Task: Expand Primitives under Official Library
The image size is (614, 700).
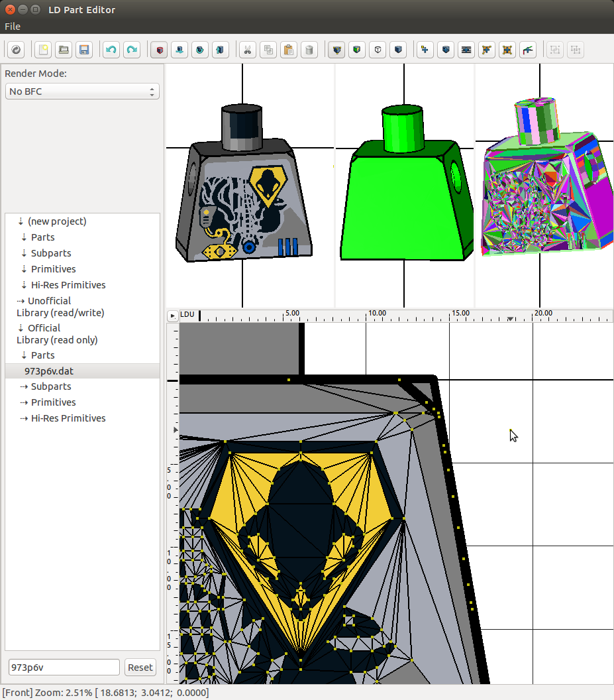Action: [x=24, y=402]
